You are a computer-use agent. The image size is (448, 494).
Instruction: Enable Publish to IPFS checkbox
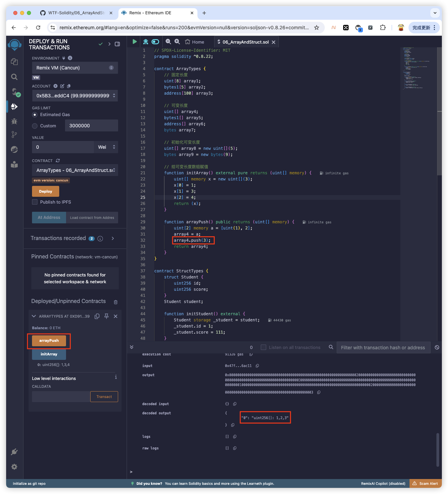[x=35, y=202]
